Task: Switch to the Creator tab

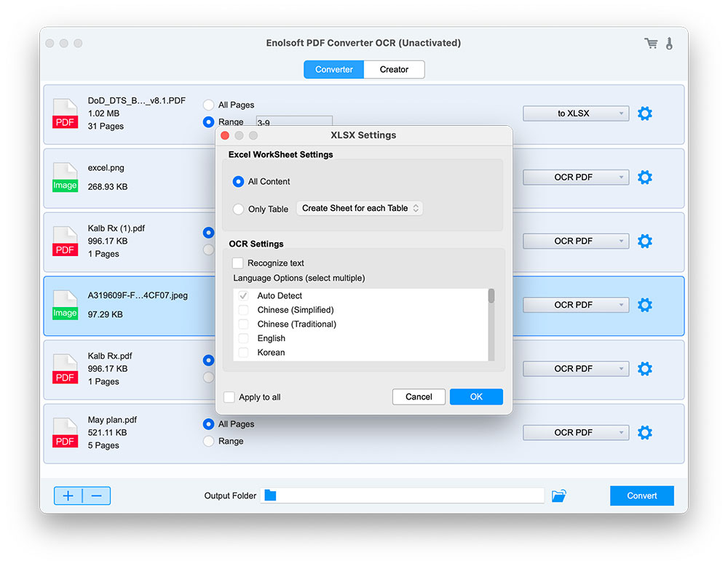Action: click(x=394, y=70)
